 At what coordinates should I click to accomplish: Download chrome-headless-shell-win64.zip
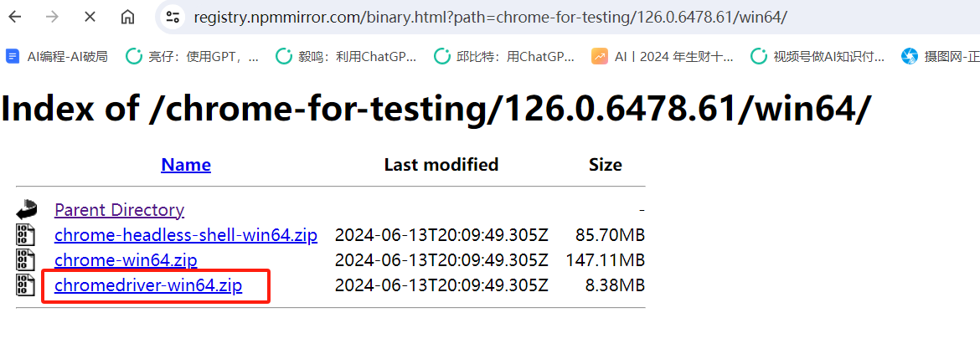[x=186, y=235]
